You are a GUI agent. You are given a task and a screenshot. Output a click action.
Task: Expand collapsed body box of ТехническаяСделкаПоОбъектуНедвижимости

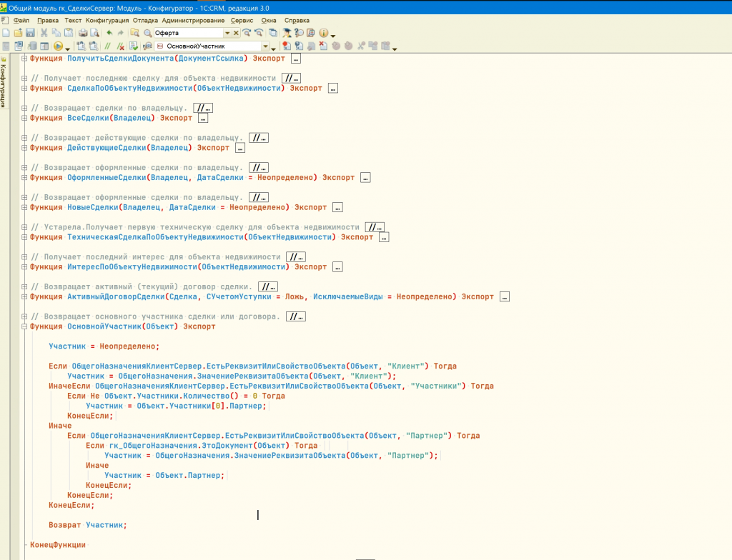(384, 237)
